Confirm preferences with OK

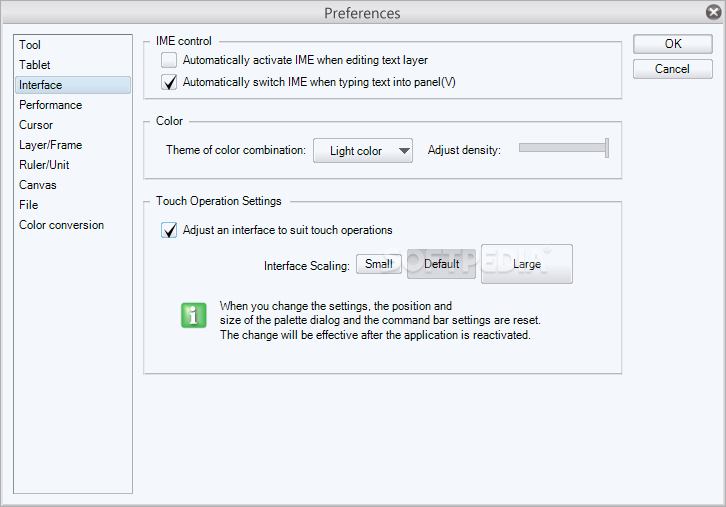(x=673, y=44)
